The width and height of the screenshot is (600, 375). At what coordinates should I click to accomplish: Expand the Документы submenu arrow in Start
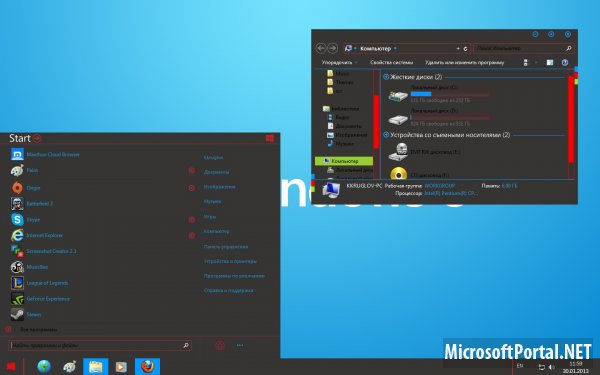(192, 171)
